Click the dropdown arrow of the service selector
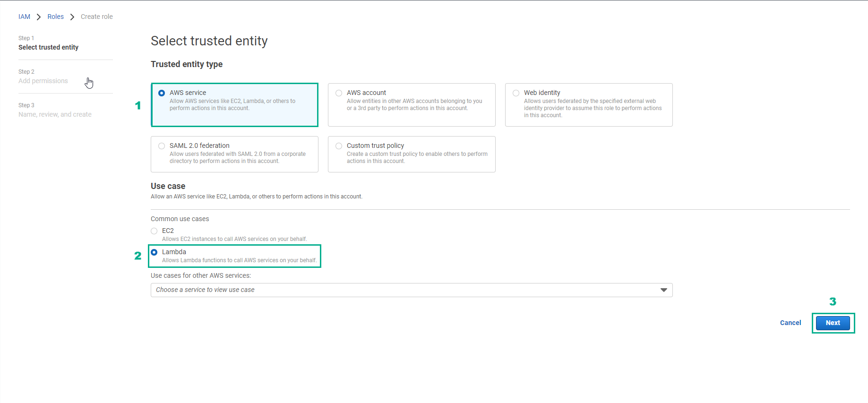868x403 pixels. [x=663, y=290]
